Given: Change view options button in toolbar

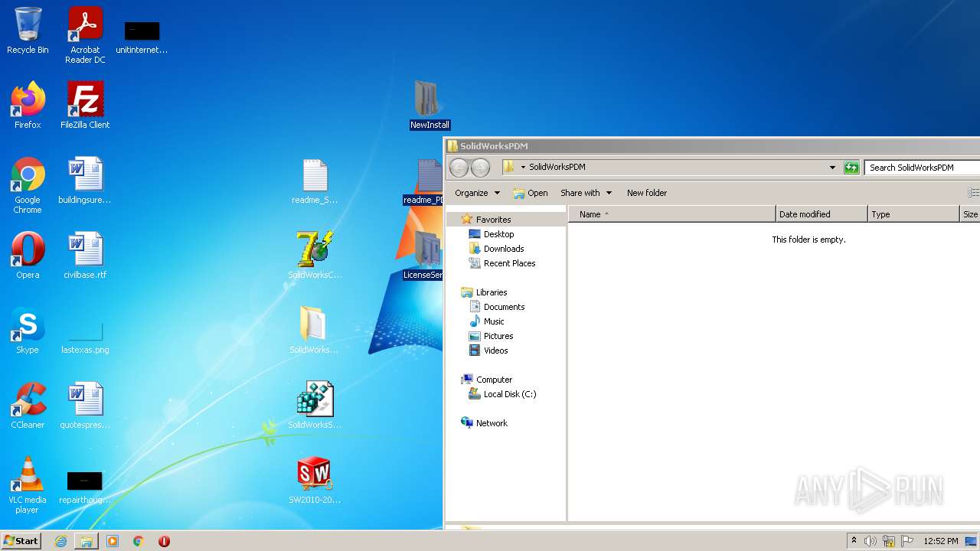Looking at the screenshot, I should (973, 193).
